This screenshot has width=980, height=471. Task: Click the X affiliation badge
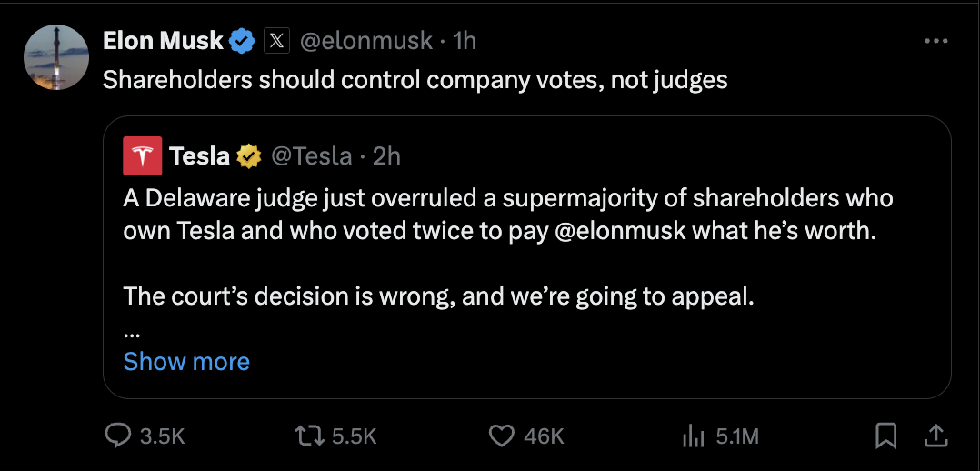[276, 41]
